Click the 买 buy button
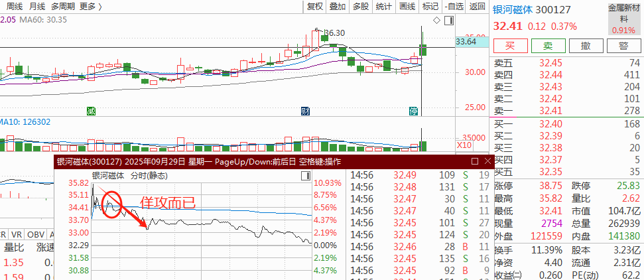This screenshot has height=280, width=644. [x=510, y=46]
